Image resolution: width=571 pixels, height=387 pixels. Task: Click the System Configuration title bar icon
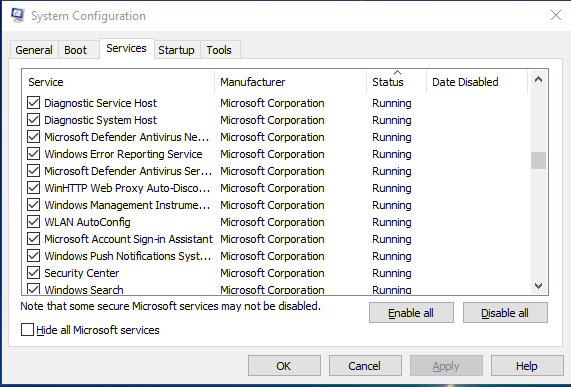17,16
